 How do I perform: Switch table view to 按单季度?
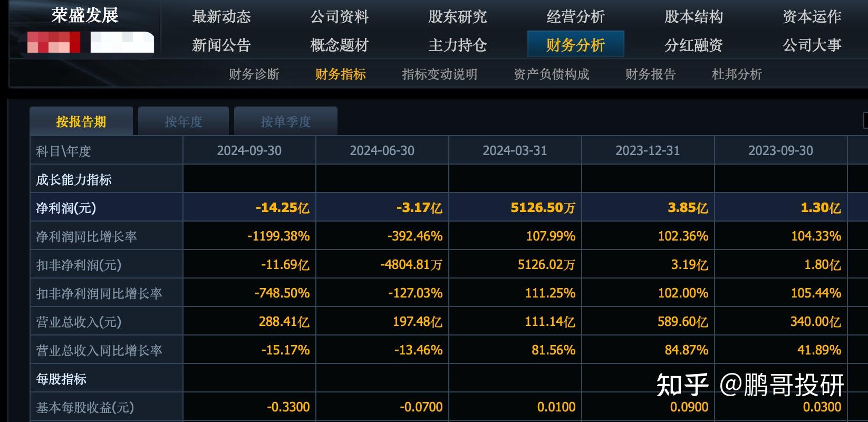click(x=285, y=122)
